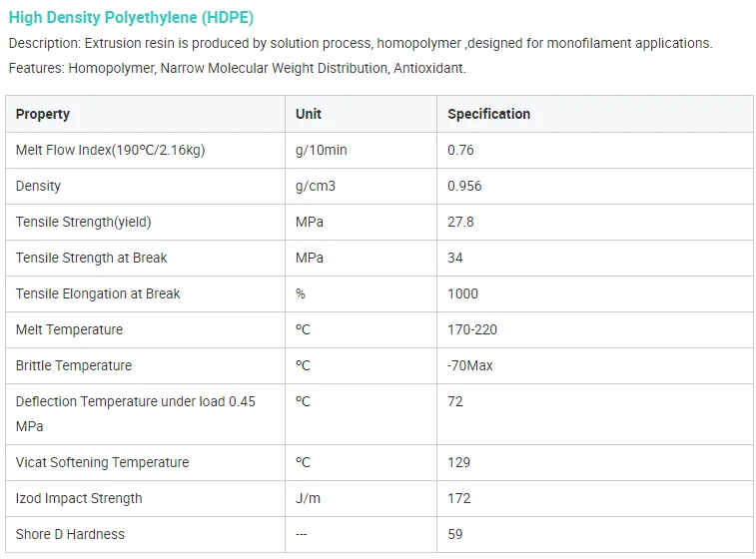Viewport: 756px width, 559px height.
Task: Click the Tensile Strength(yield) row label
Action: 84,222
